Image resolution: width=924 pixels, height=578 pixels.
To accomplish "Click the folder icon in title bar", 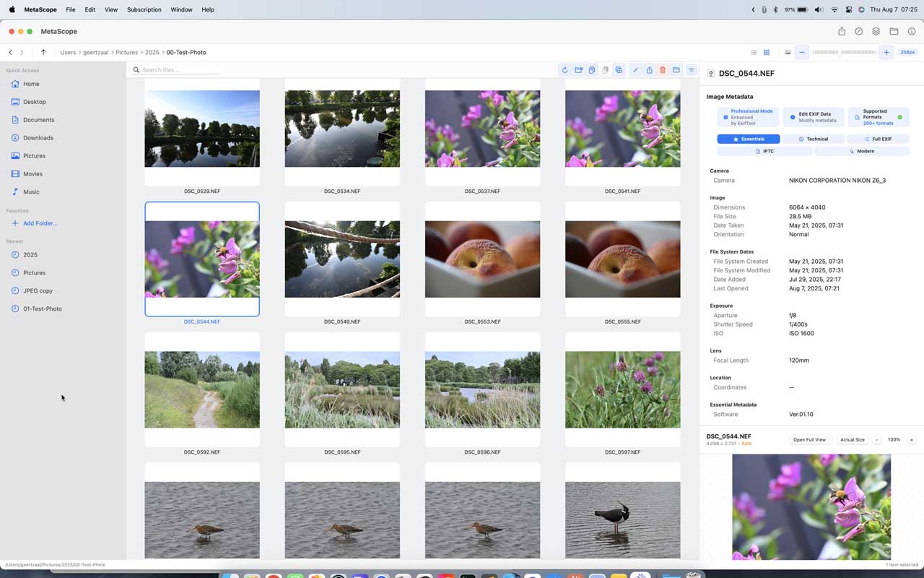I will 894,31.
